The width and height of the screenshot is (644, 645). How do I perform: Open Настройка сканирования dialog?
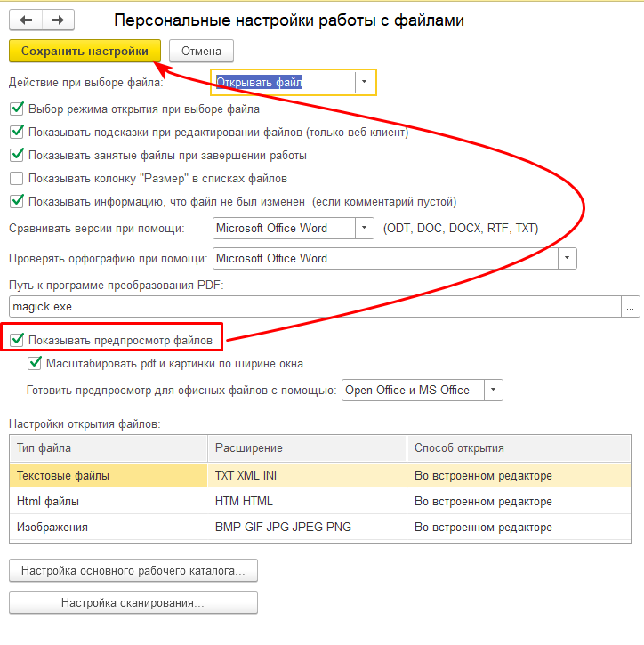tap(133, 602)
